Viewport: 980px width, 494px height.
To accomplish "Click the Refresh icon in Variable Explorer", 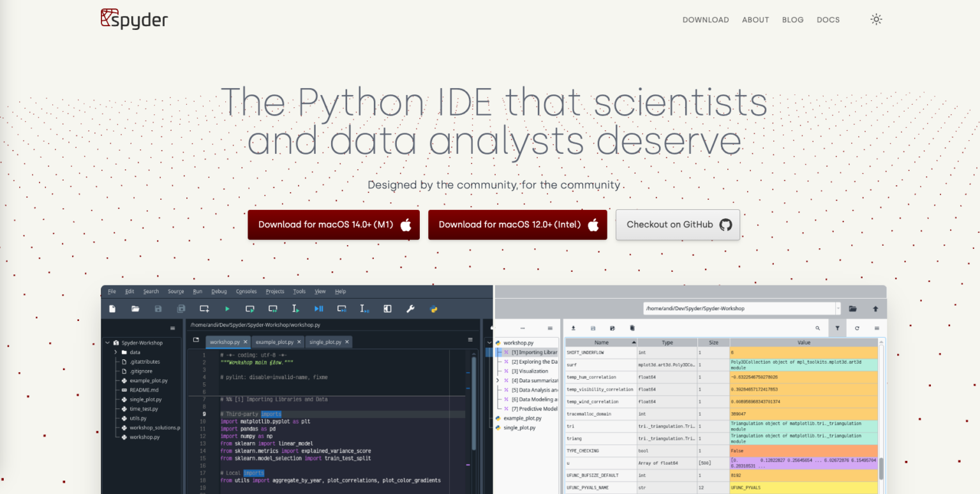I will [857, 328].
